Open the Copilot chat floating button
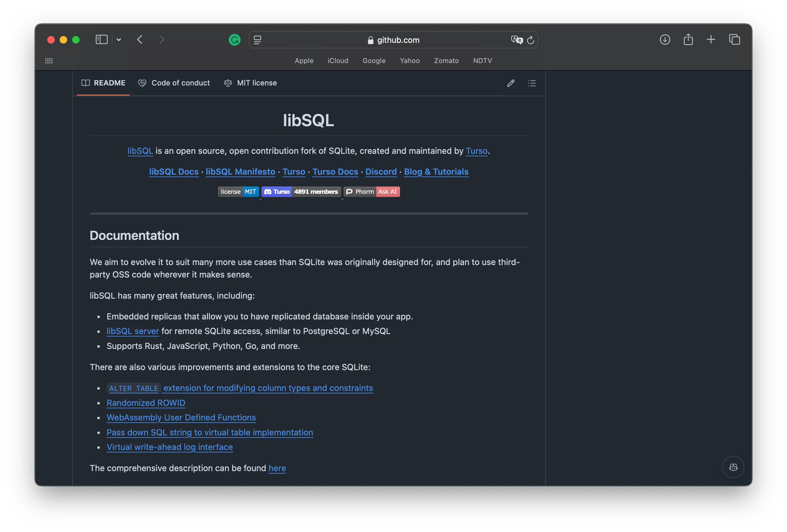Screen dimensions: 787x532 733,467
